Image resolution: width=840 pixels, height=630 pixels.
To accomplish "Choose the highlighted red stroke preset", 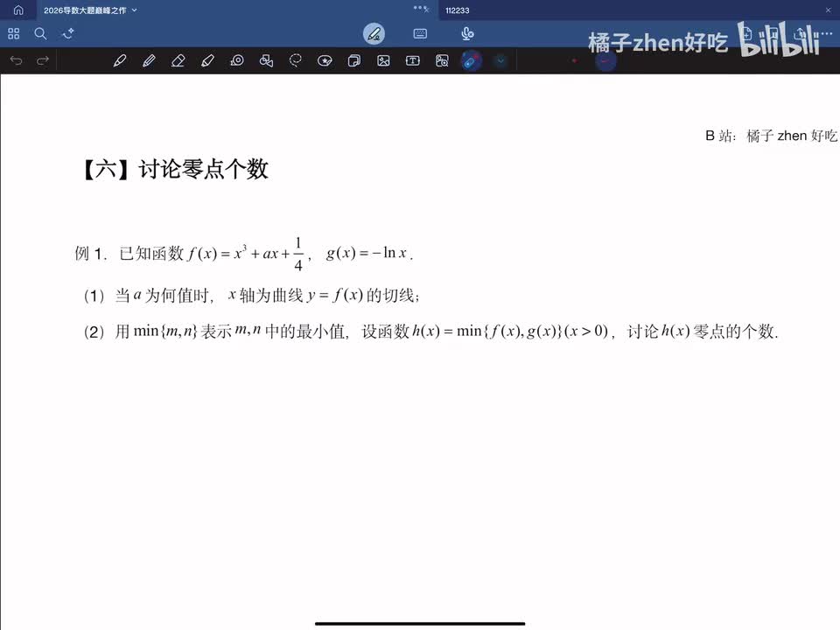I will [x=605, y=60].
